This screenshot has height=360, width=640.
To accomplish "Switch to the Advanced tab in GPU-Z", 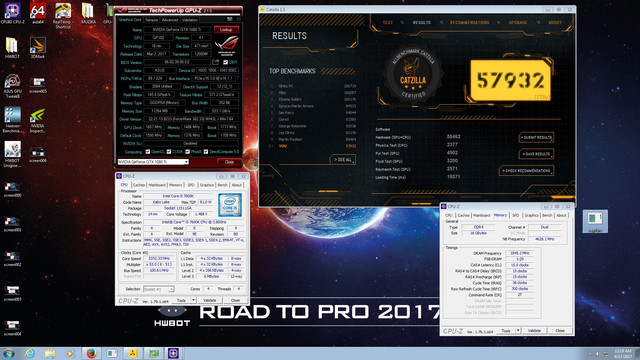I will [x=170, y=20].
